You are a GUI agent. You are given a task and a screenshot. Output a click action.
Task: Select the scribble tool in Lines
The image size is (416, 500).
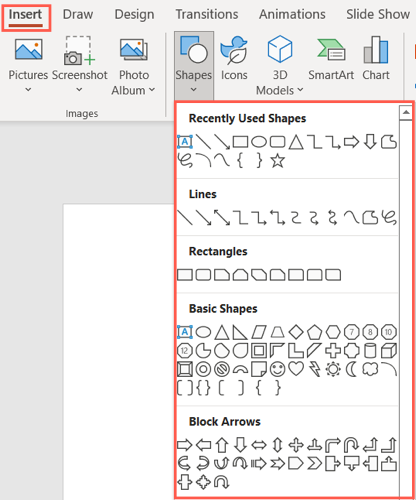389,218
